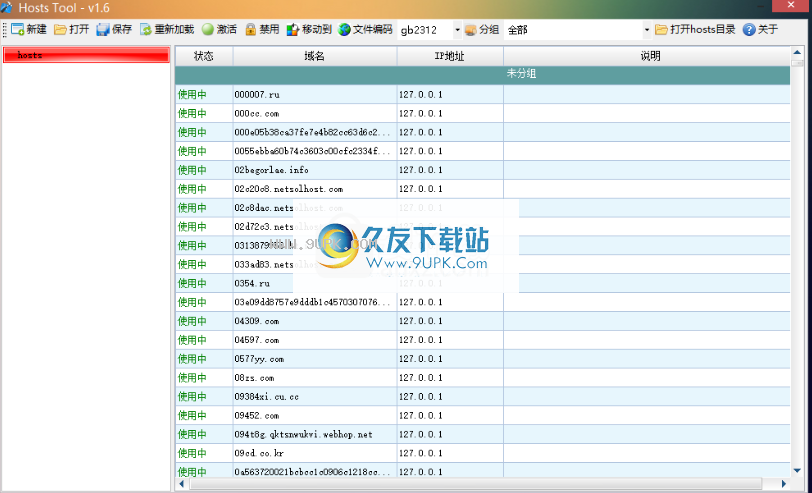Select the 08zs.com domain row
Viewport: 812px width, 493px height.
point(483,378)
